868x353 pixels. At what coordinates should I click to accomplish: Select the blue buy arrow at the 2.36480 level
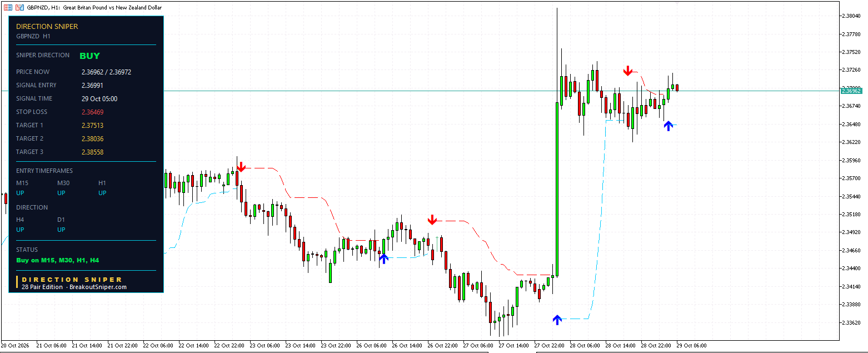669,126
